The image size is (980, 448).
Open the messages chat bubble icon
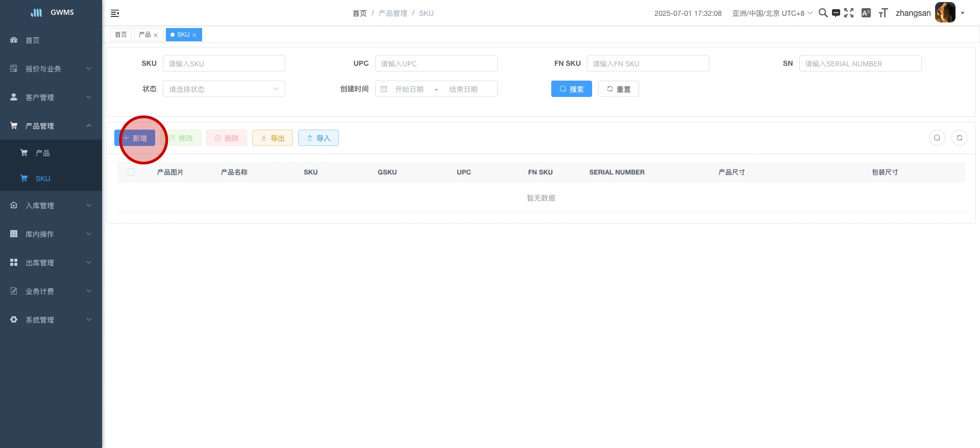click(836, 13)
